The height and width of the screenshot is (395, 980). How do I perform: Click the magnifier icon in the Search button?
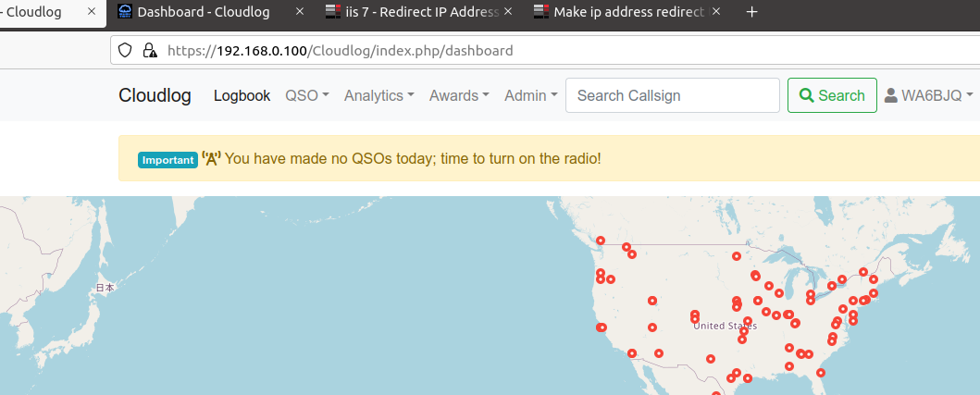[807, 95]
